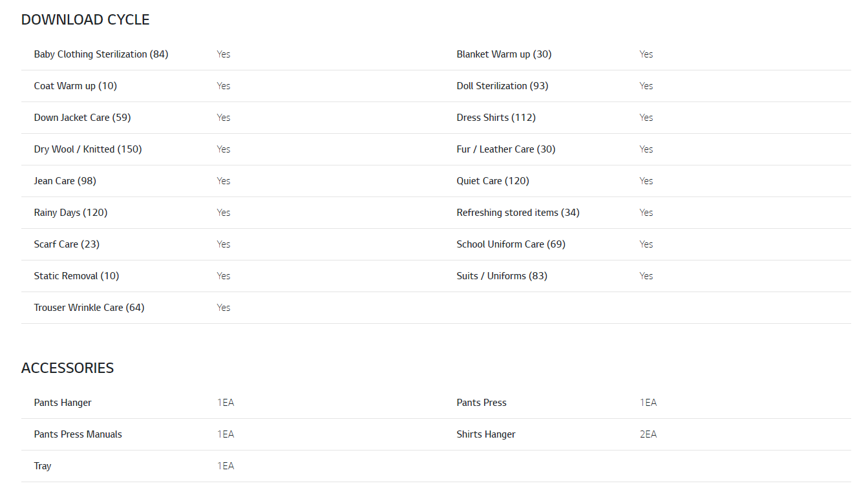
Task: Select the Tray accessory label
Action: pyautogui.click(x=43, y=466)
